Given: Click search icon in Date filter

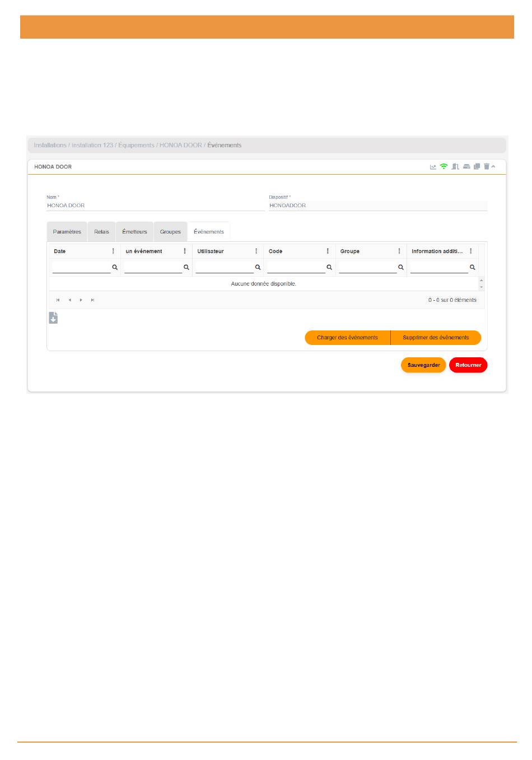Looking at the screenshot, I should coord(115,267).
